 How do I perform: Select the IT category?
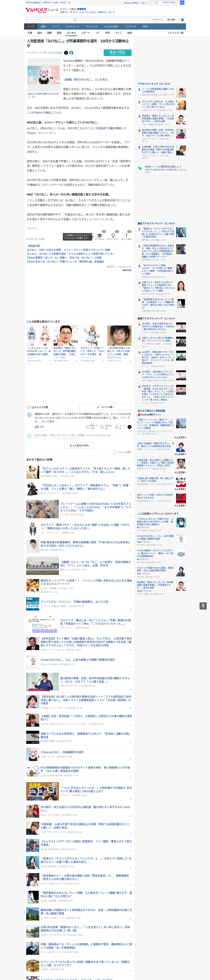pyautogui.click(x=98, y=33)
